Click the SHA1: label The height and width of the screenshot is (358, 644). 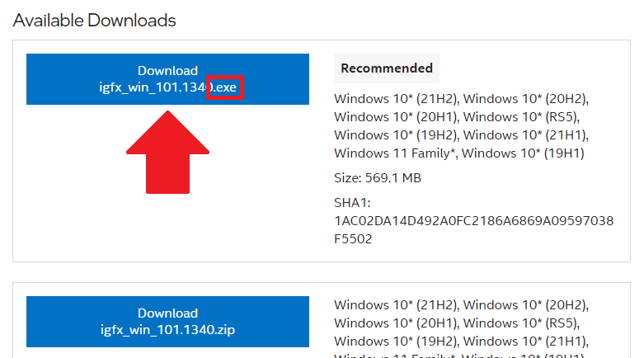(x=352, y=203)
